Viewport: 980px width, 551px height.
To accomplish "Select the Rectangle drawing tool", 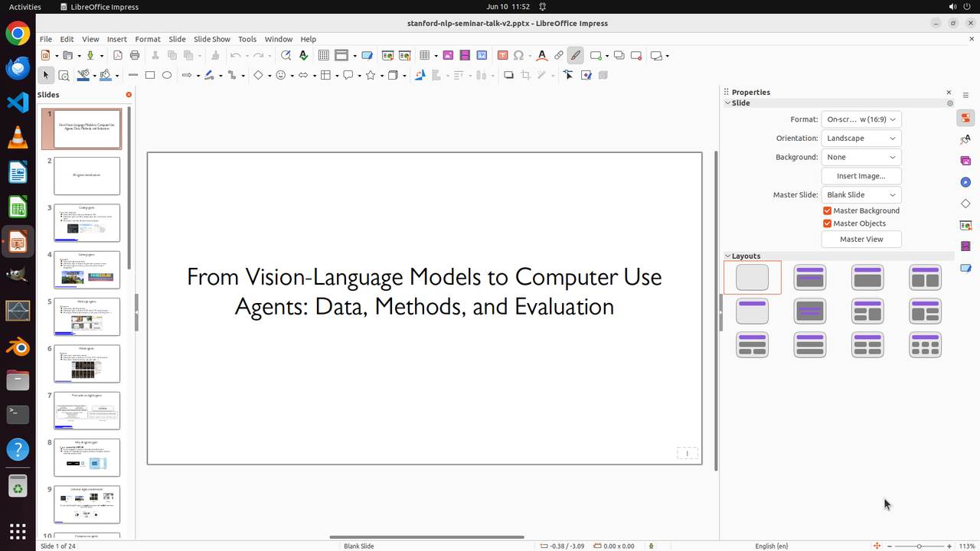I will (150, 75).
